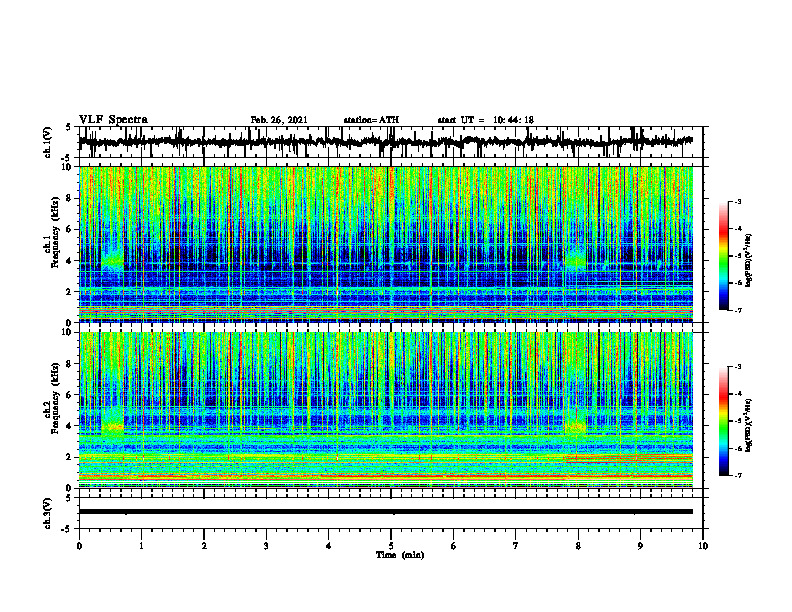The width and height of the screenshot is (792, 612).
Task: Click the ch.1 spectrogram color scale bar
Action: coord(723,256)
